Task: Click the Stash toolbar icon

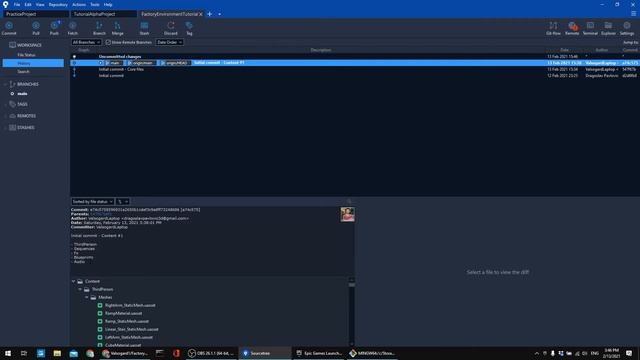Action: (x=144, y=28)
